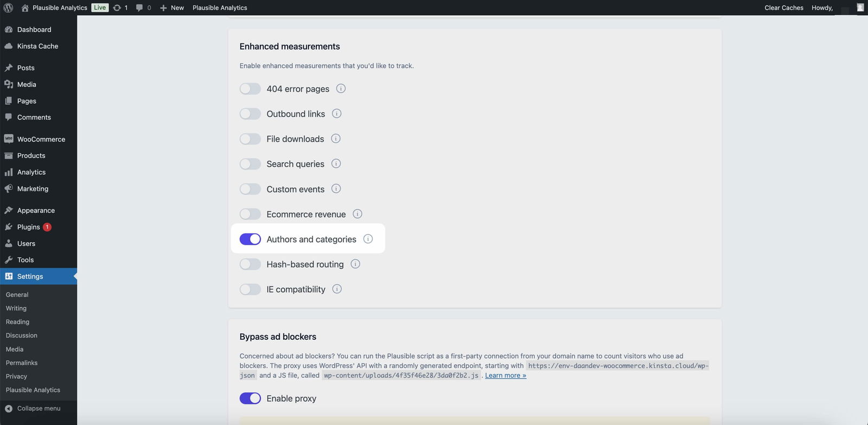Image resolution: width=868 pixels, height=425 pixels.
Task: Open the Dashboard menu icon
Action: click(9, 29)
